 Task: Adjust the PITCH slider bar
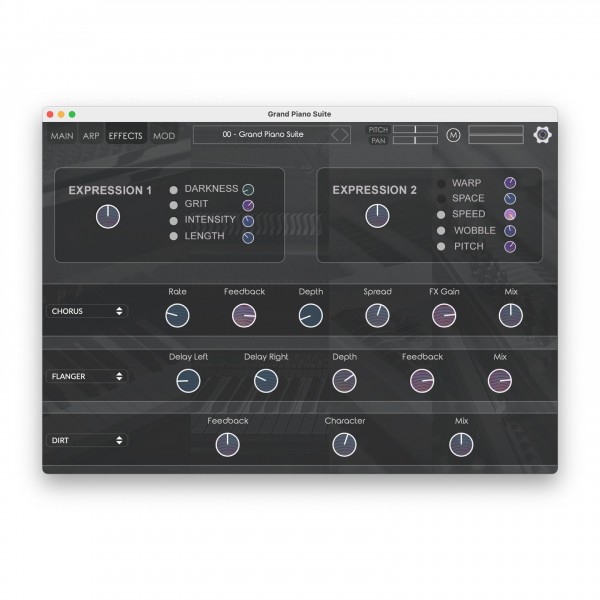(x=415, y=129)
